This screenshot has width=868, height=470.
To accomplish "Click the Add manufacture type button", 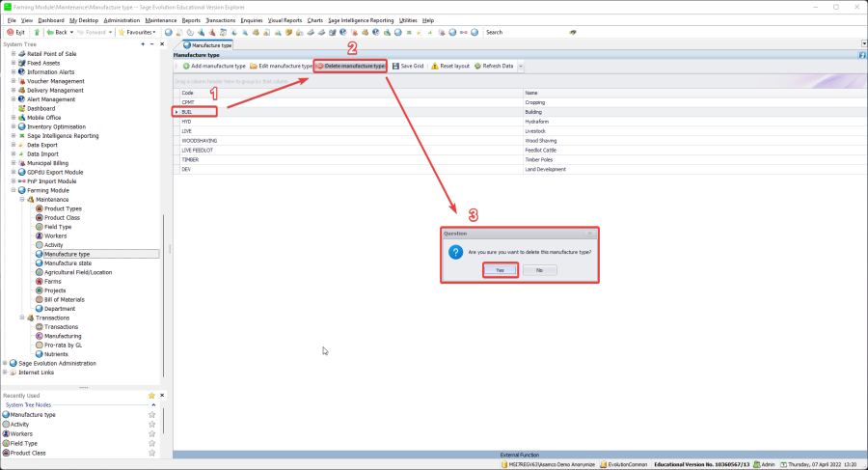I will click(x=214, y=66).
